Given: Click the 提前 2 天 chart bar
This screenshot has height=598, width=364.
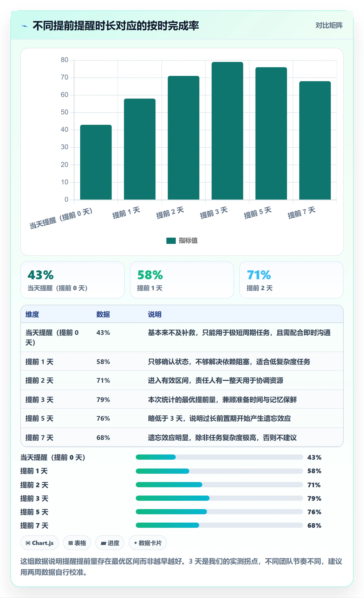Looking at the screenshot, I should [x=183, y=138].
